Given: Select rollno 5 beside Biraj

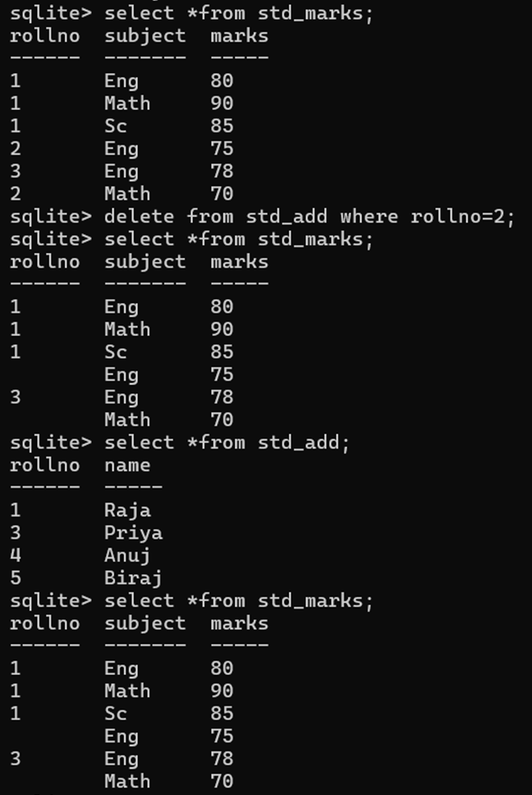Looking at the screenshot, I should 16,578.
